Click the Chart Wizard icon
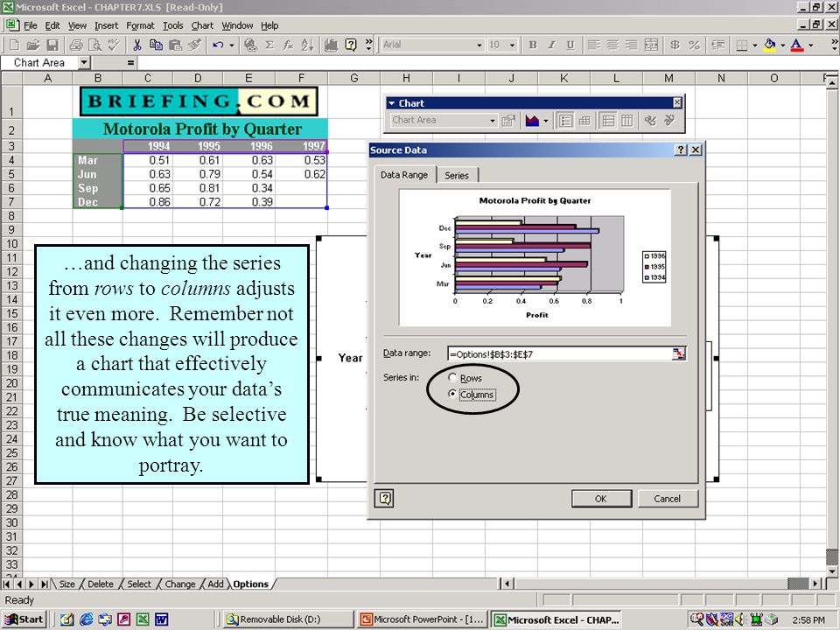Image resolution: width=840 pixels, height=630 pixels. point(331,45)
